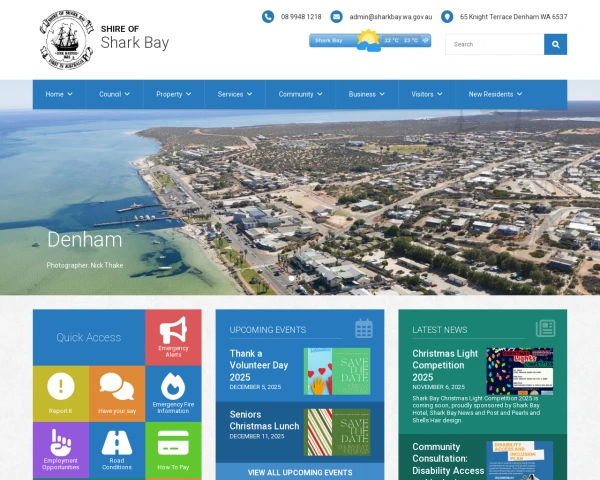Open Thank a Volunteer Day 2025 event
Viewport: 600px width, 480px height.
pos(259,365)
